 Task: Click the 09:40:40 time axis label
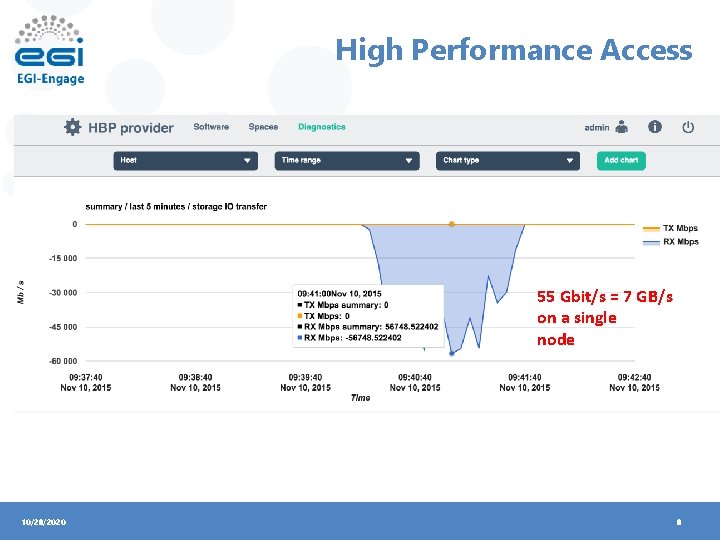tap(415, 382)
